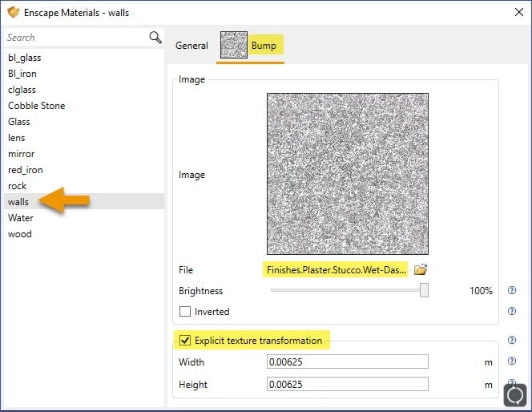Click help icon next to Width field
Screen dimensions: 532x412
(x=512, y=362)
